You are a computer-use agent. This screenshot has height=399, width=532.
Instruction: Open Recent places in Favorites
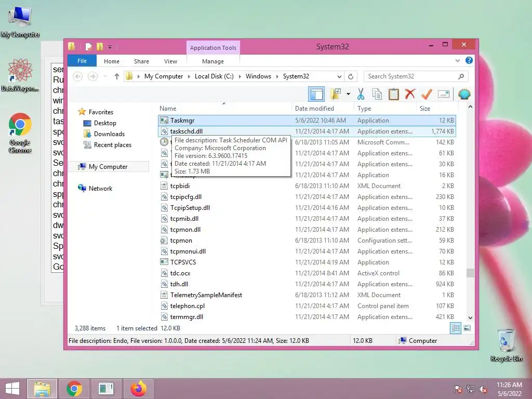112,145
